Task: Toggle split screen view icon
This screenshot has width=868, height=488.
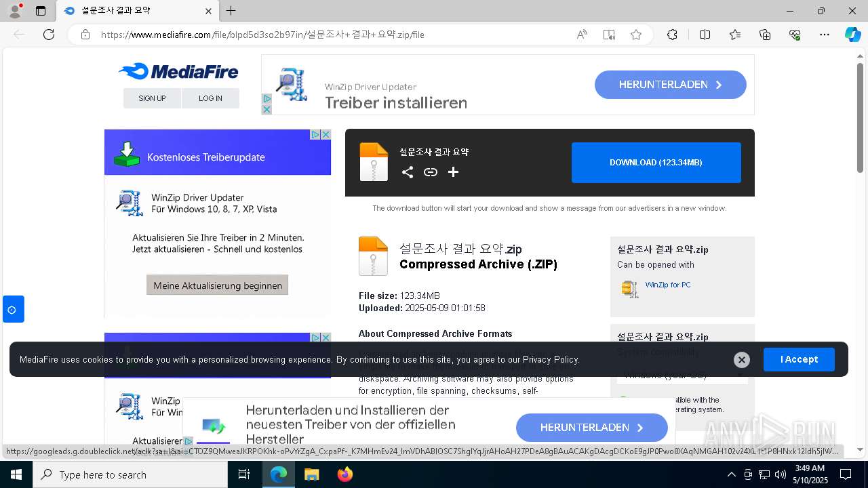Action: 705,35
